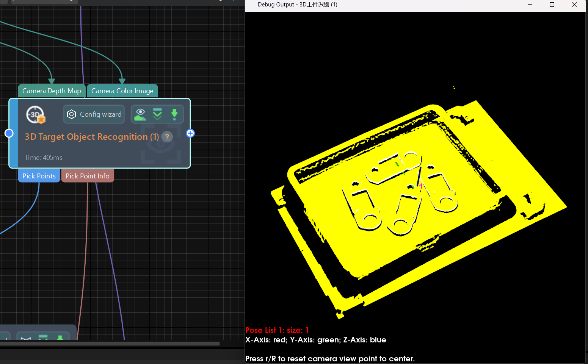Expand node outputs via the blue plus icon
The height and width of the screenshot is (364, 588).
[x=190, y=133]
